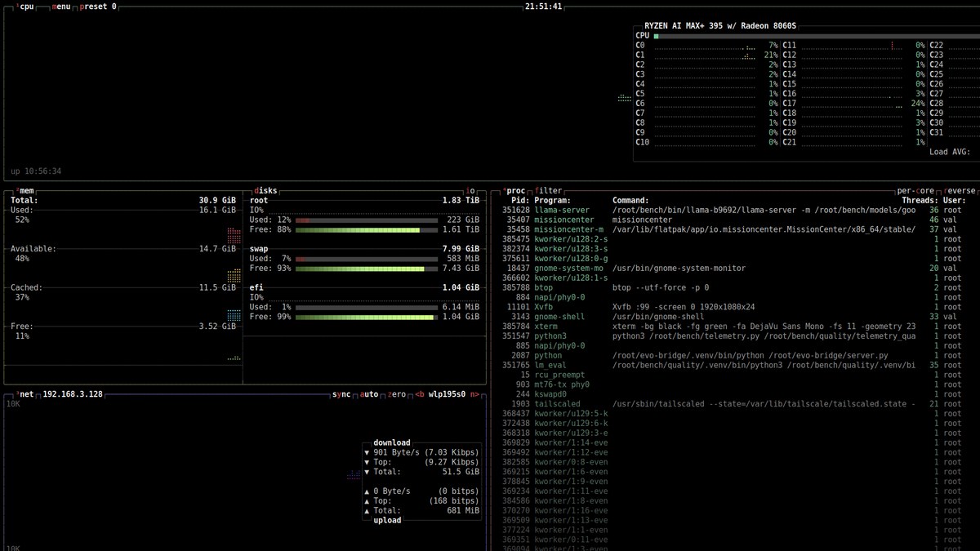Image resolution: width=980 pixels, height=551 pixels.
Task: Toggle per-core process CPU usage
Action: (915, 191)
